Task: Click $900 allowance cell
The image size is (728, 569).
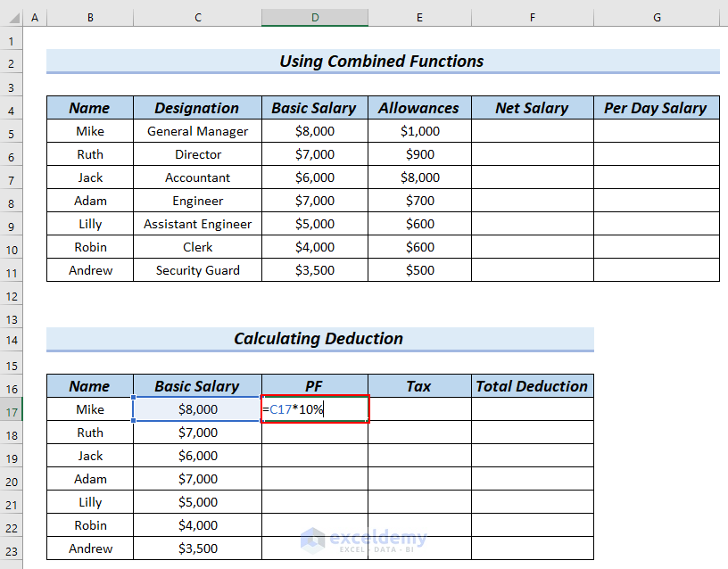Action: (419, 154)
